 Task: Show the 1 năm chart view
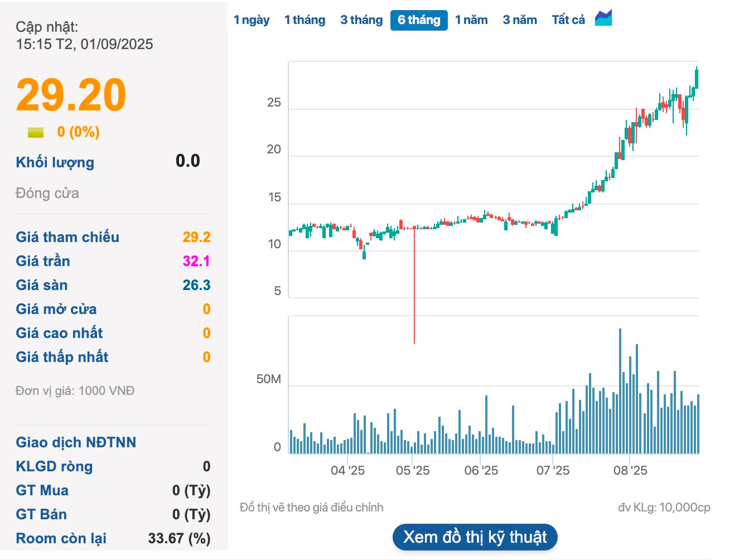coord(471,20)
